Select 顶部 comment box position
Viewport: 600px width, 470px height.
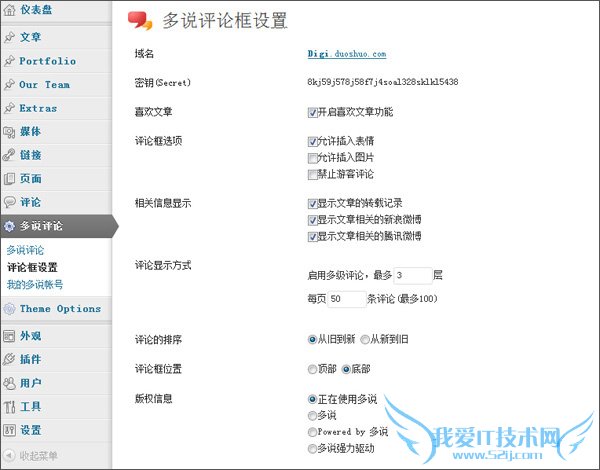pyautogui.click(x=312, y=369)
